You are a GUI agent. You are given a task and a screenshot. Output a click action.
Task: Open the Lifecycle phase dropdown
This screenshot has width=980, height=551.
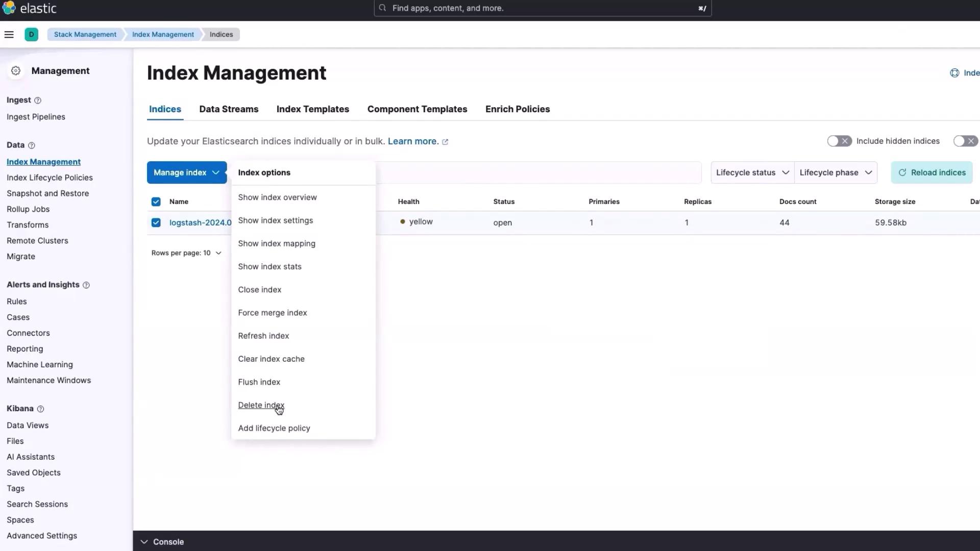pyautogui.click(x=835, y=173)
